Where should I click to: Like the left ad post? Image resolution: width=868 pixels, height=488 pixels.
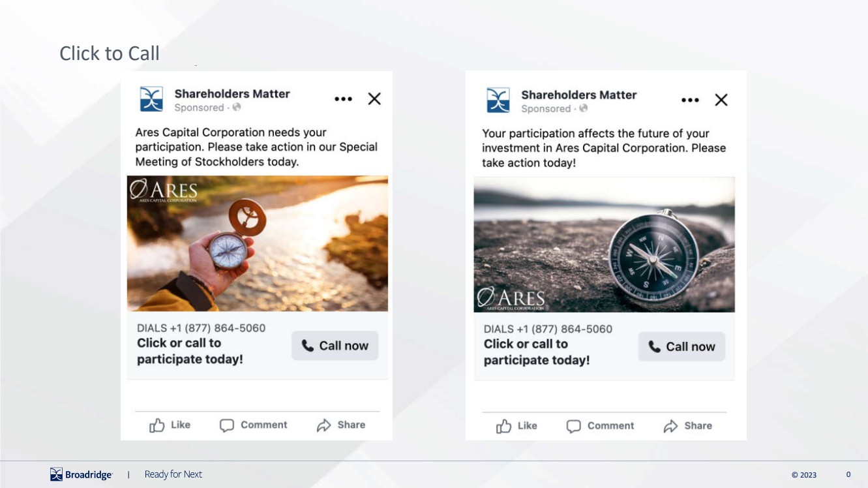tap(170, 425)
